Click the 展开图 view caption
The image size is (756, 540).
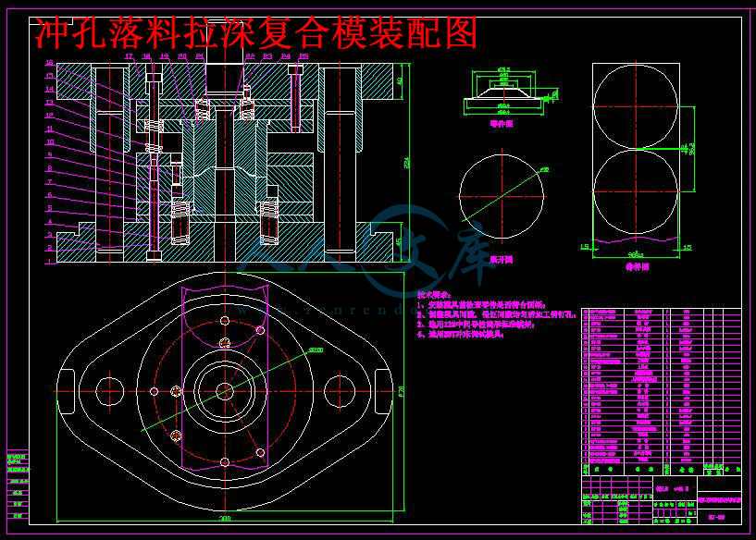tap(502, 260)
